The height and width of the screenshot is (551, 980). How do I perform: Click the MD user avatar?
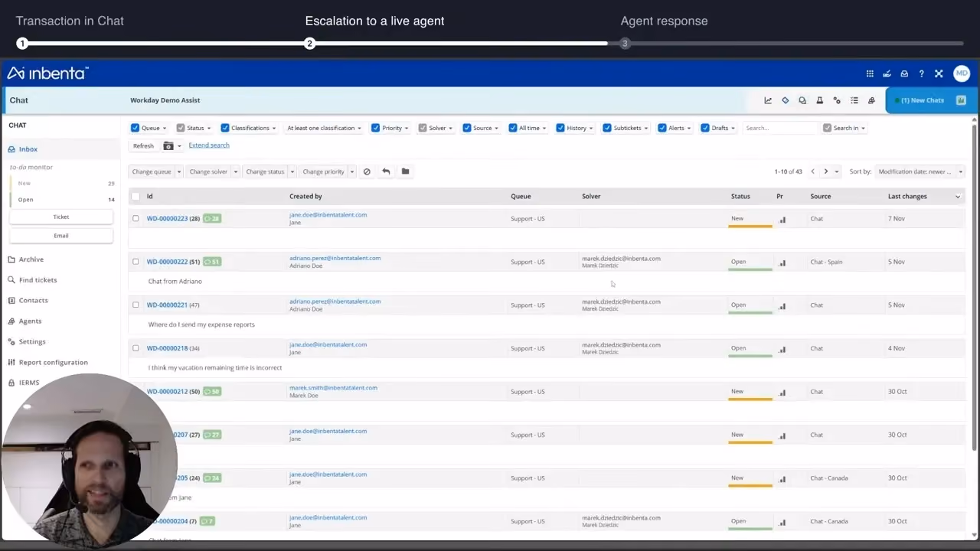(x=962, y=73)
